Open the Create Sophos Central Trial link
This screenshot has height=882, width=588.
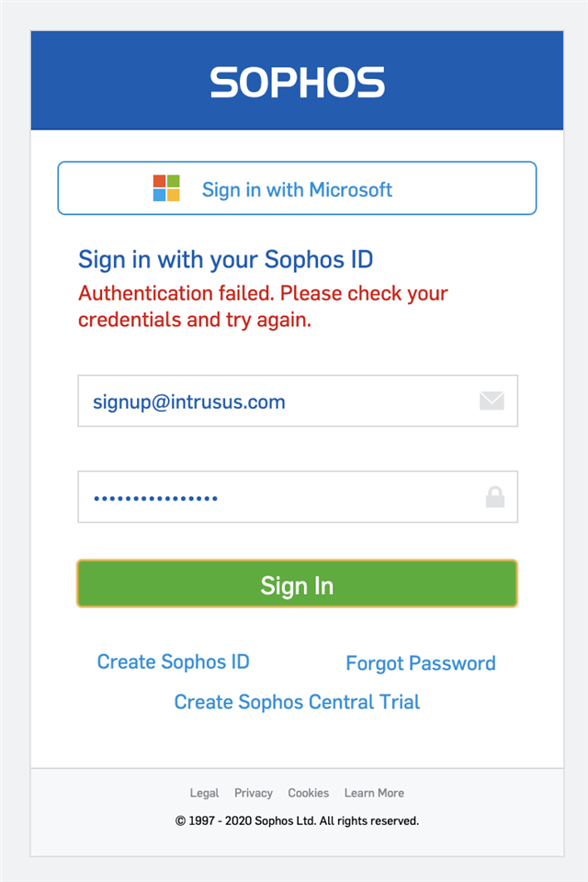tap(297, 702)
